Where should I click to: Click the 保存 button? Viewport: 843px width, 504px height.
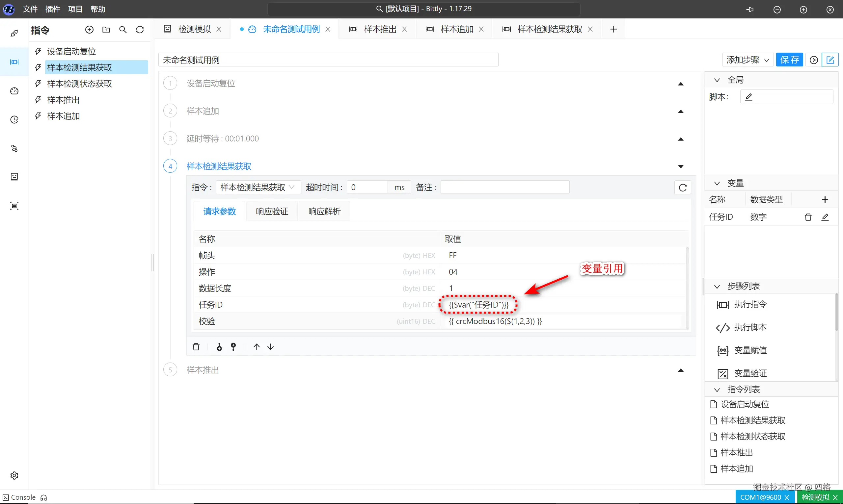pos(789,60)
